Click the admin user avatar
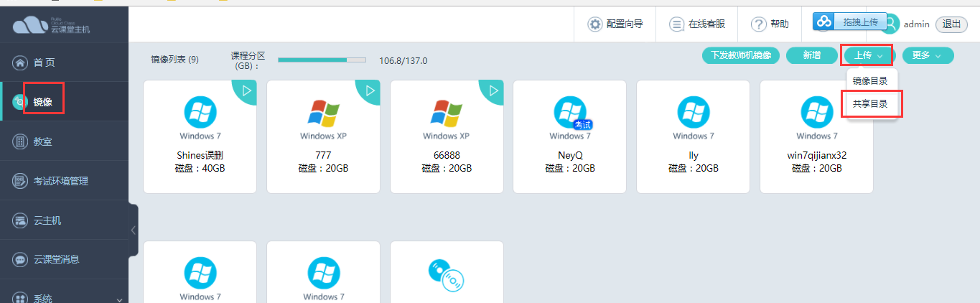Screen dimensions: 980x303 891,24
